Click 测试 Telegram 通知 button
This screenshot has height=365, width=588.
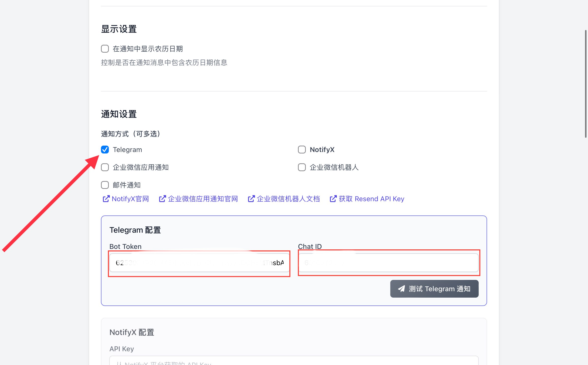pyautogui.click(x=434, y=289)
